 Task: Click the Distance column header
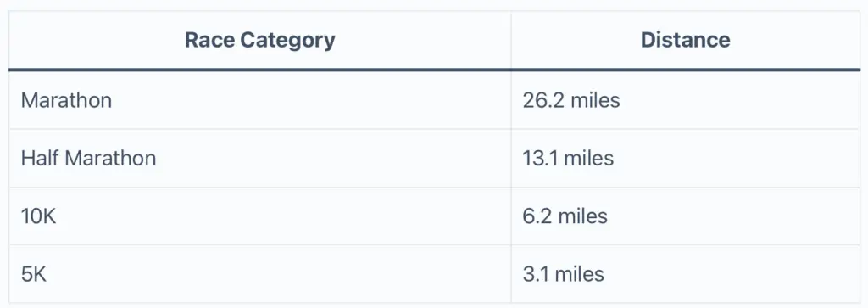[x=685, y=41]
